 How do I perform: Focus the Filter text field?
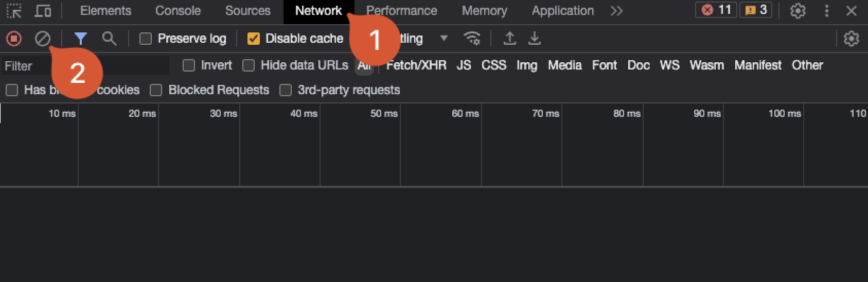pyautogui.click(x=85, y=66)
